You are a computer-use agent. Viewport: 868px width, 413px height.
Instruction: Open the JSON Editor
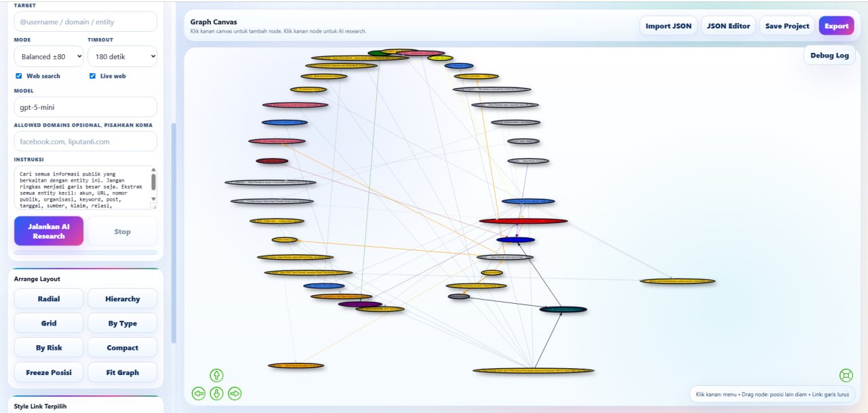728,26
